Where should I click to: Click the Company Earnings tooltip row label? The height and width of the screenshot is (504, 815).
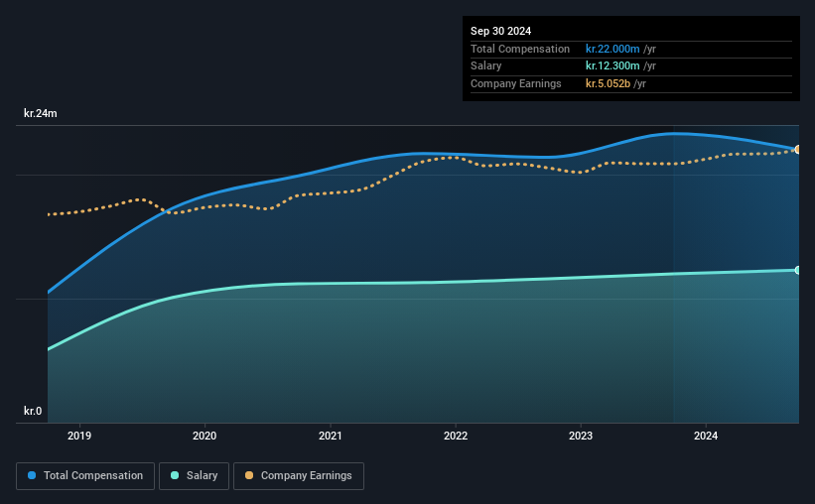point(515,83)
